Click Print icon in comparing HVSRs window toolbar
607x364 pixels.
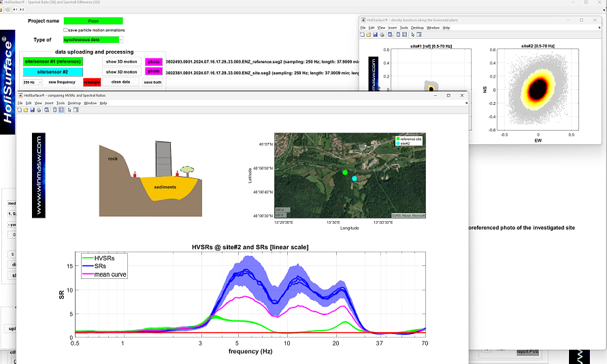(39, 110)
